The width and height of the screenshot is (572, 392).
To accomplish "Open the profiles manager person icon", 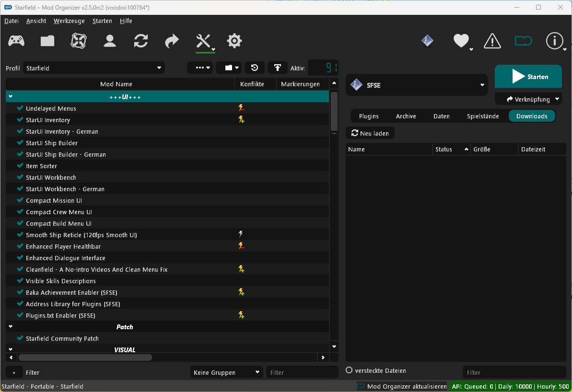I will [110, 41].
